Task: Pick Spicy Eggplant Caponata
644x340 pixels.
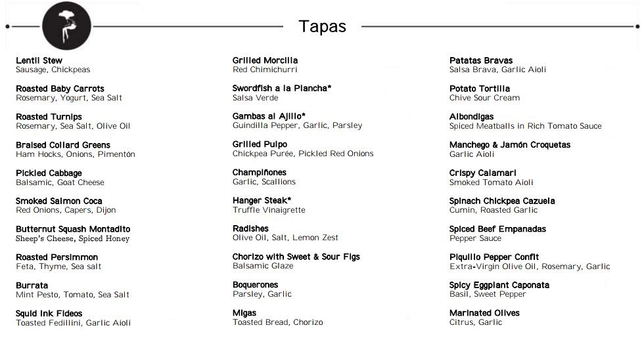Action: (499, 285)
